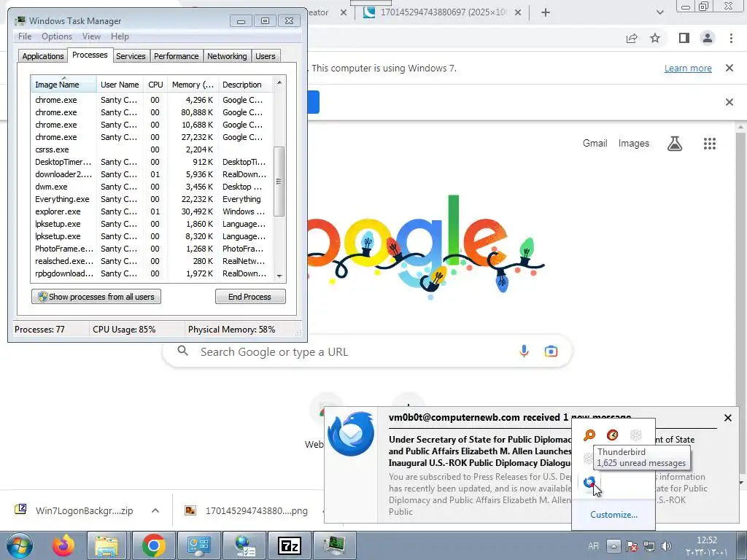Click the orange magnifier Everything tray icon

click(589, 435)
